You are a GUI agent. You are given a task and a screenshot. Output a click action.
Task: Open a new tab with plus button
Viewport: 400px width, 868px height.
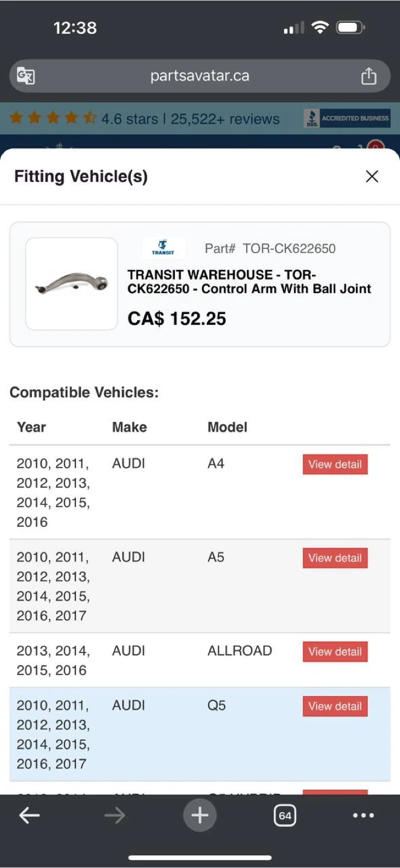[x=200, y=816]
